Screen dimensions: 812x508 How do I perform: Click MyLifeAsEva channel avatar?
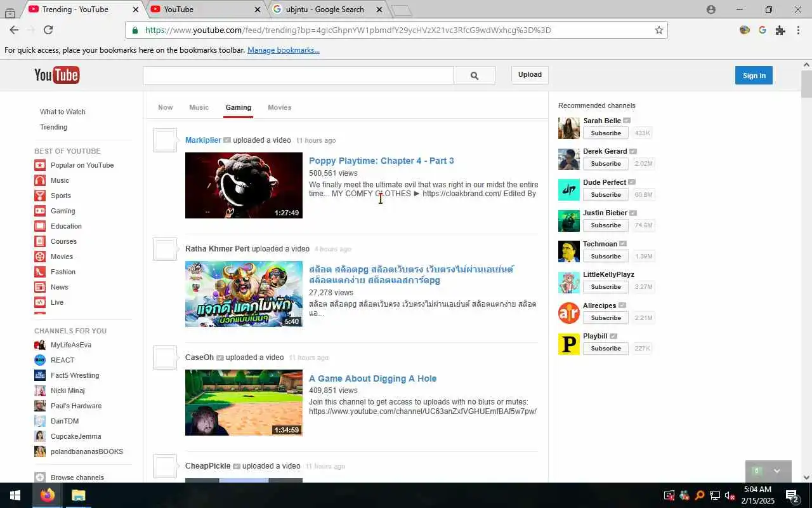tap(40, 345)
